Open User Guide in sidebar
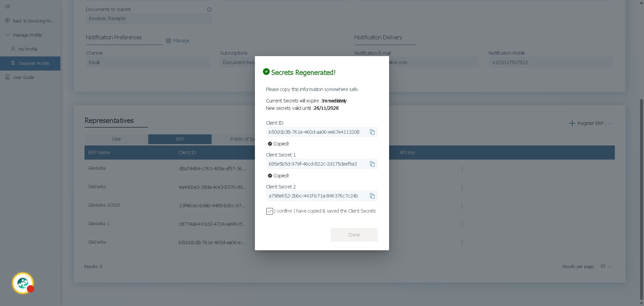 click(x=30, y=77)
